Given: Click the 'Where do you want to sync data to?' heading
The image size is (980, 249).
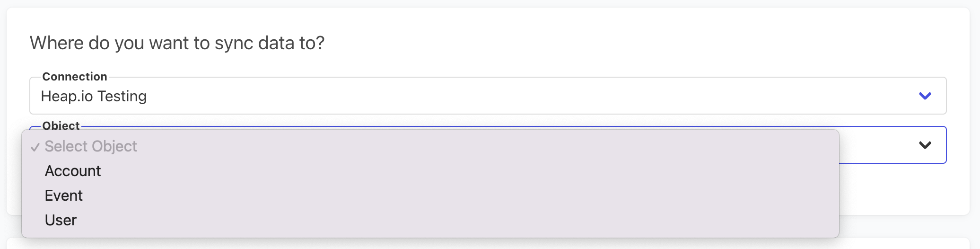Looking at the screenshot, I should [x=177, y=43].
